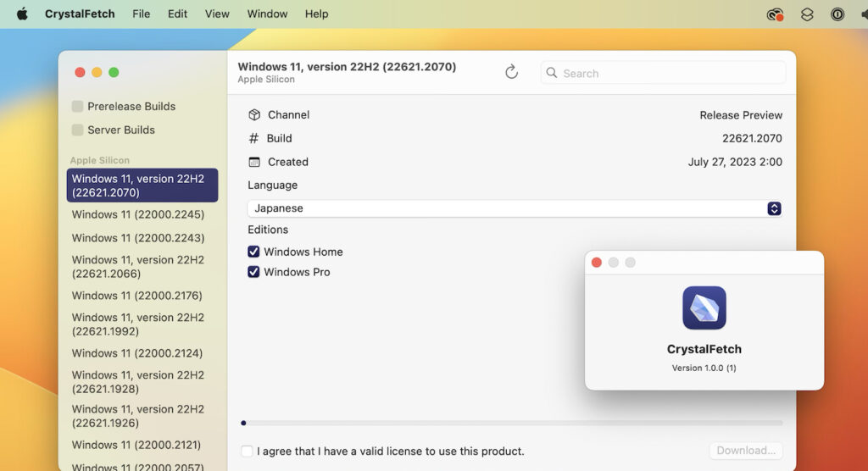
Task: Click the build number 22621.2070 value
Action: tap(752, 138)
